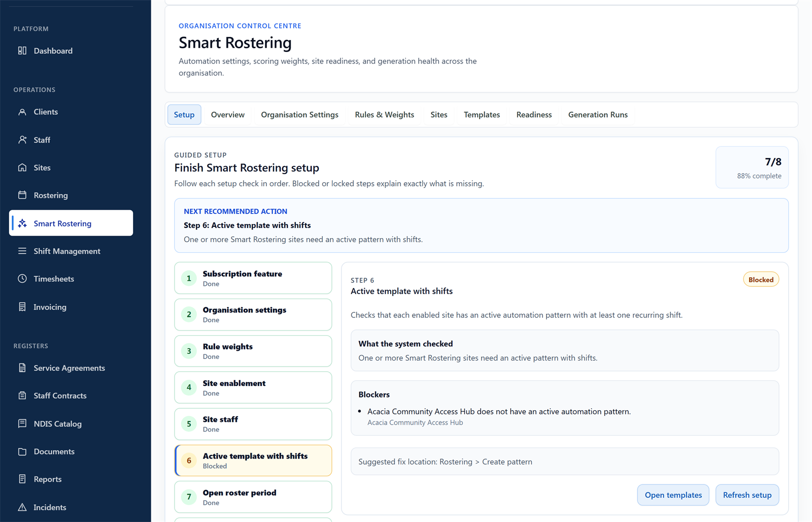The height and width of the screenshot is (522, 812).
Task: Click the Staff person icon
Action: point(22,140)
